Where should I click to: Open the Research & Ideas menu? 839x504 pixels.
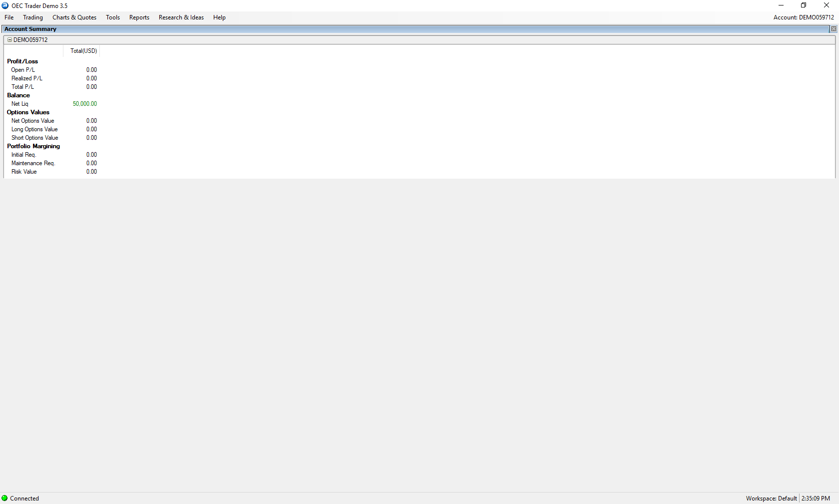181,17
